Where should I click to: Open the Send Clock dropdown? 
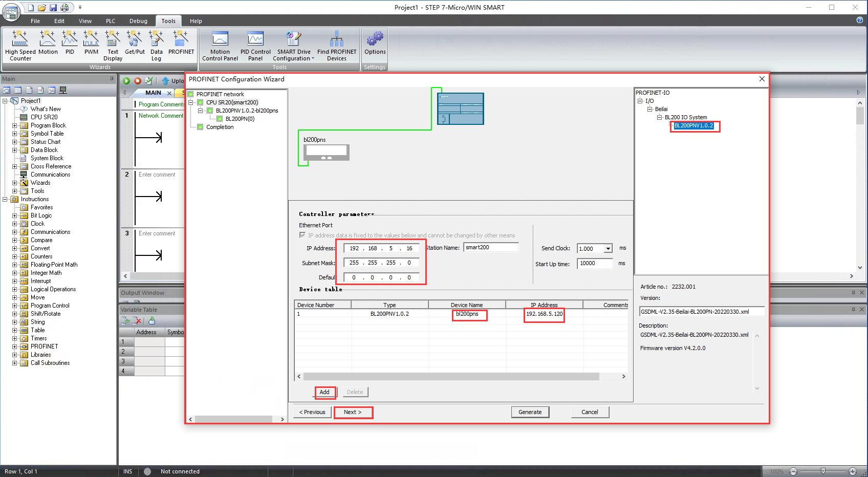608,249
